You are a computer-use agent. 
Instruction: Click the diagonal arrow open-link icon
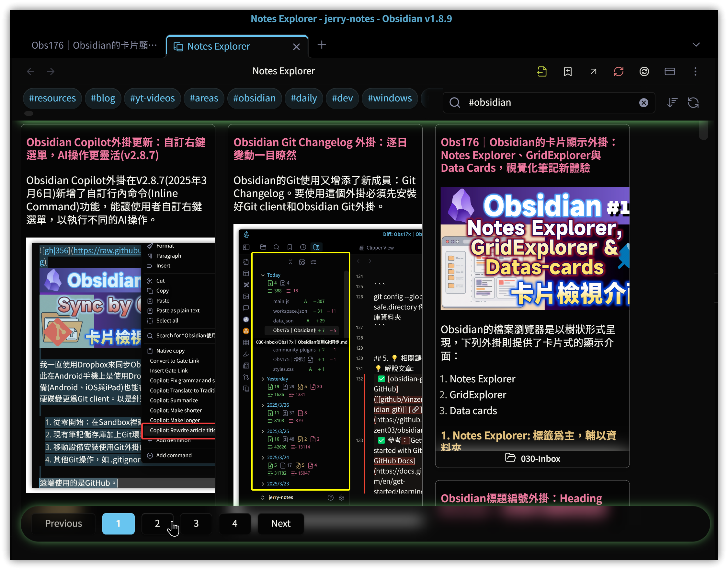[x=593, y=71]
